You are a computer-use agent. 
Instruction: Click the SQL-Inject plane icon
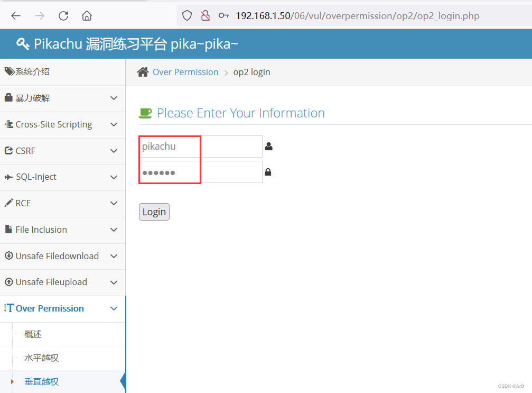(9, 177)
